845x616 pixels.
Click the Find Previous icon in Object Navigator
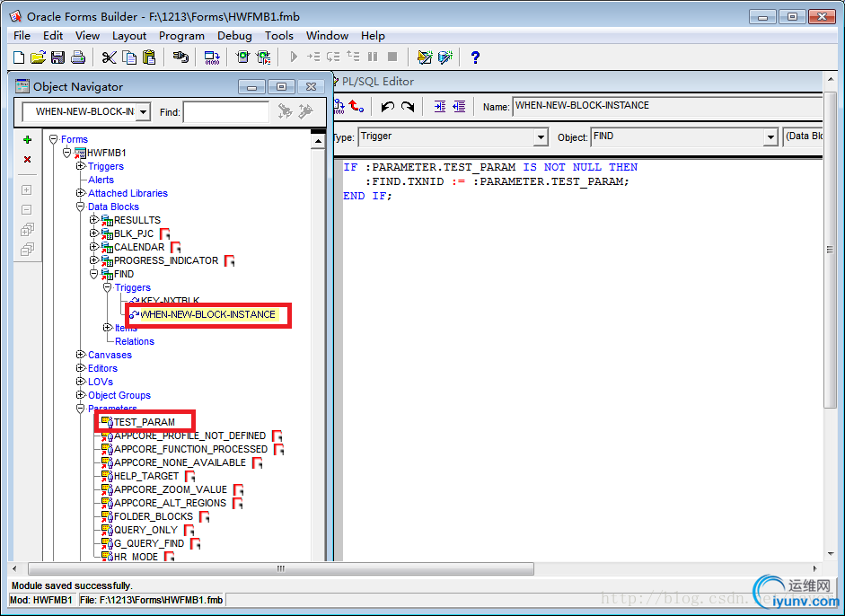pyautogui.click(x=305, y=111)
